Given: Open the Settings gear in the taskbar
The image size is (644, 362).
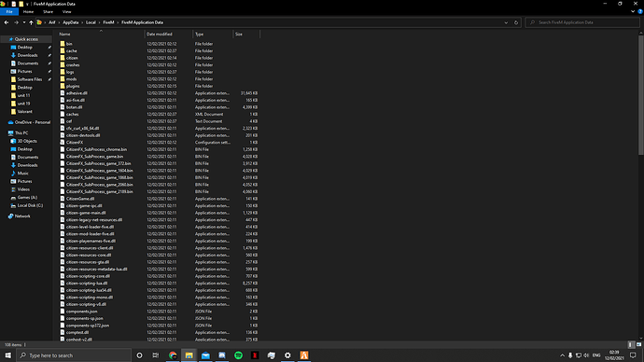Looking at the screenshot, I should (287, 355).
